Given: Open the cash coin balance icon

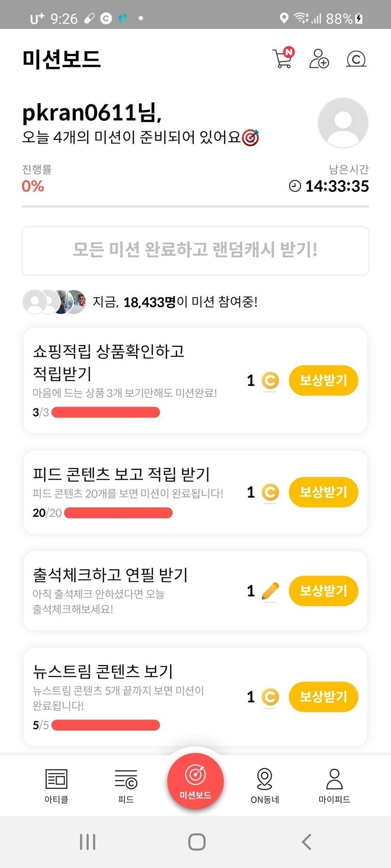Looking at the screenshot, I should (356, 59).
